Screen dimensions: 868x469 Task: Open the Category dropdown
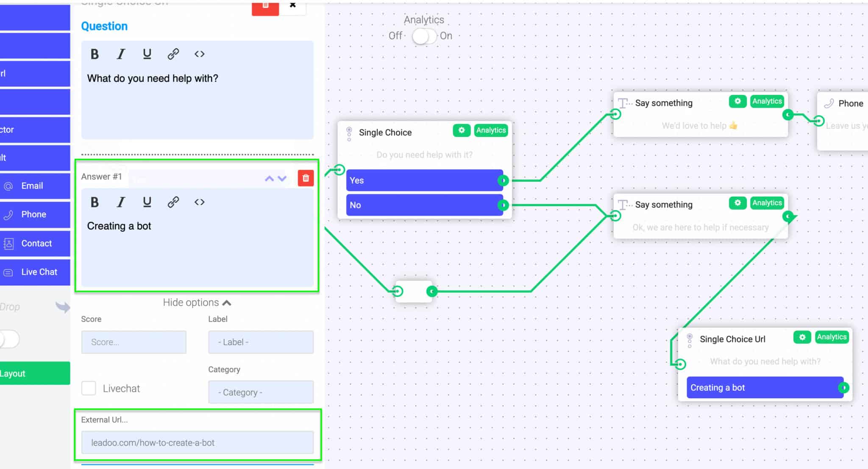[x=261, y=392]
